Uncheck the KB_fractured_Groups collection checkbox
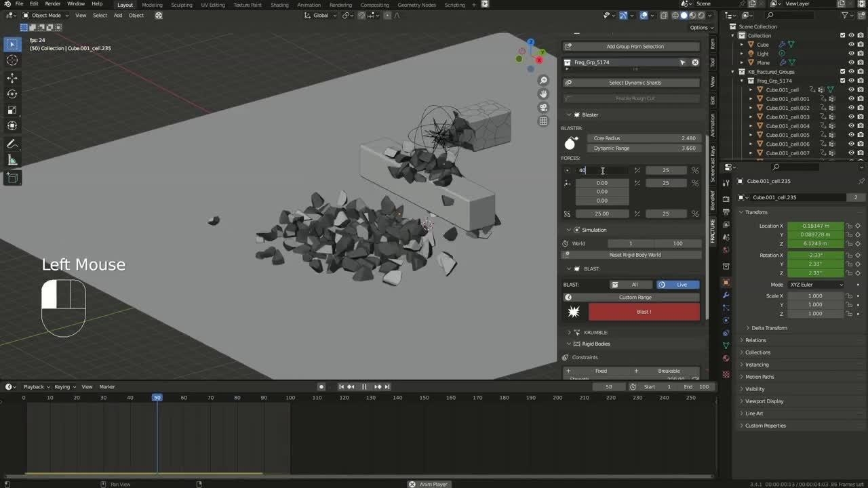 (843, 72)
